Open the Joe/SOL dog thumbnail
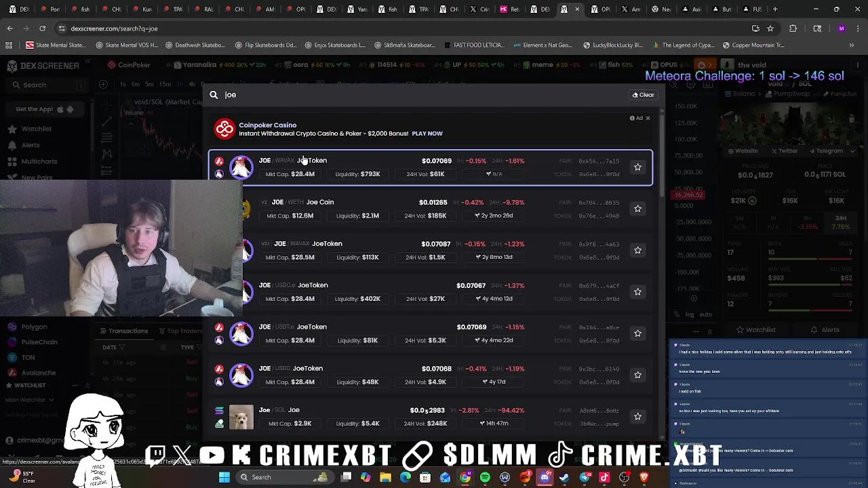Screen dimensions: 868x488 [x=241, y=417]
